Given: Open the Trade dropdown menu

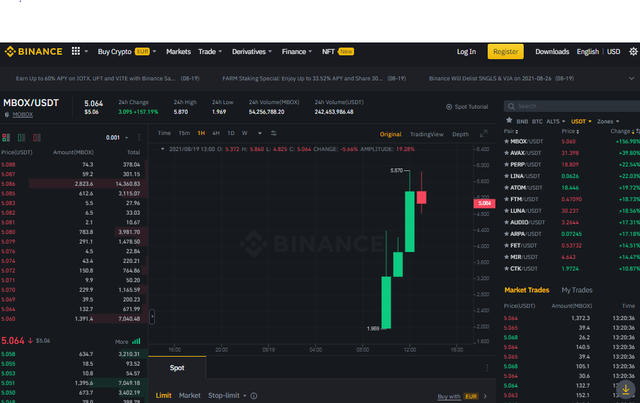Looking at the screenshot, I should 210,51.
